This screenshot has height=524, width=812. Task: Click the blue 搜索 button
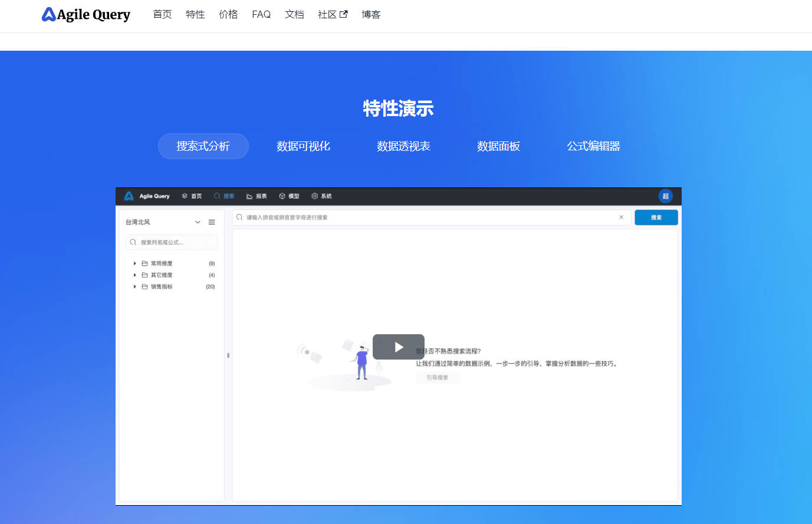(656, 217)
